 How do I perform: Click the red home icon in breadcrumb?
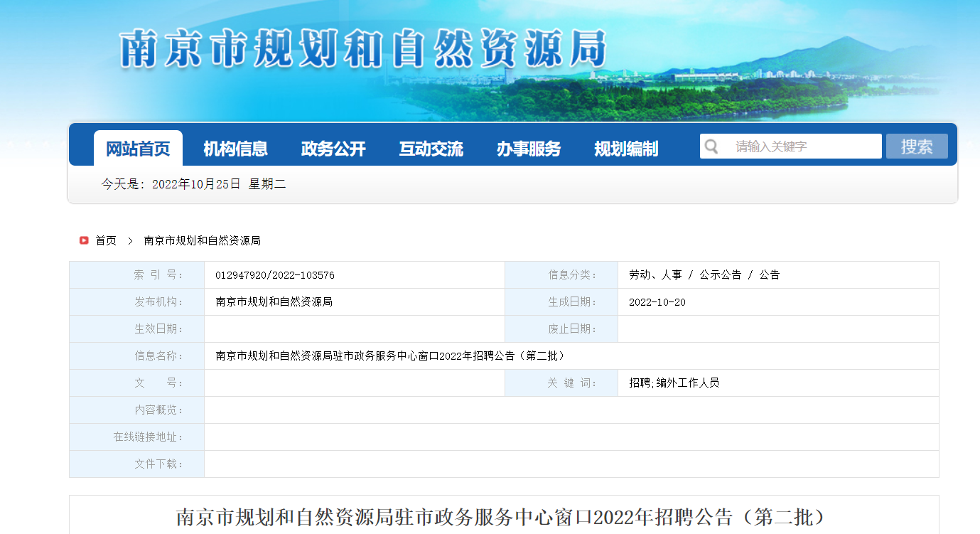click(x=84, y=240)
